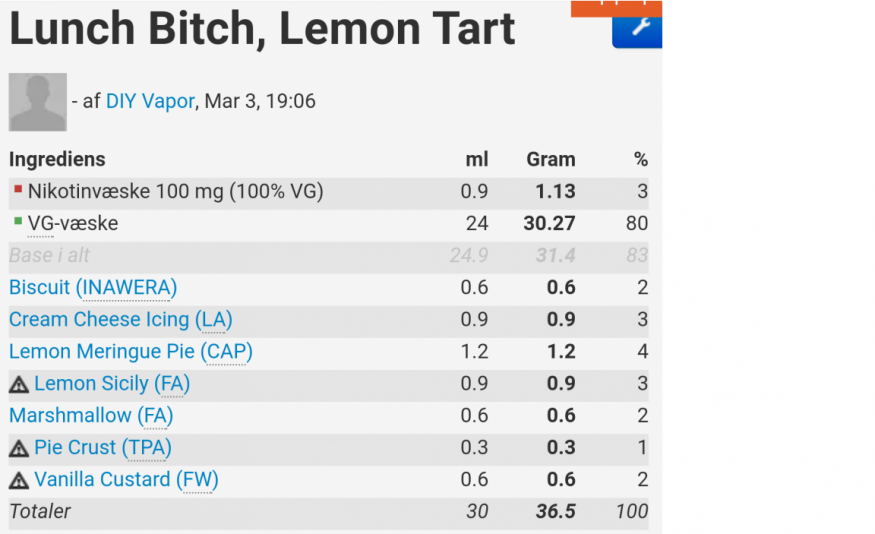The image size is (875, 534).
Task: Open the Biscuit (INAWERA) flavor link
Action: pyautogui.click(x=93, y=287)
